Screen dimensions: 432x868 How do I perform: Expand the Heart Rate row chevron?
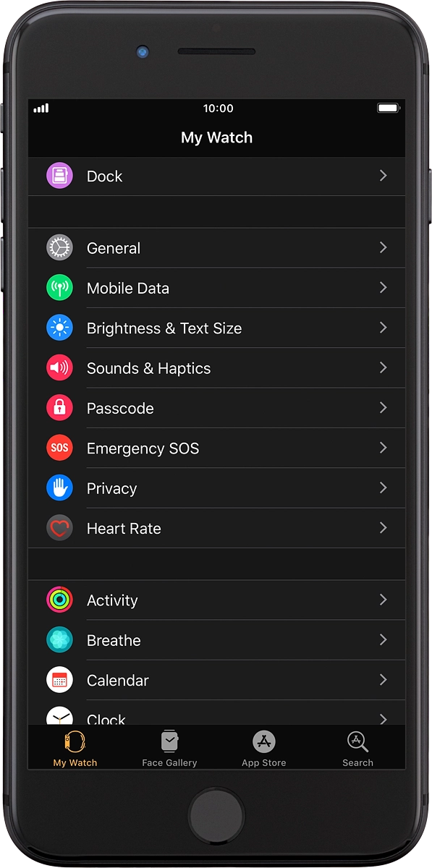click(x=383, y=527)
